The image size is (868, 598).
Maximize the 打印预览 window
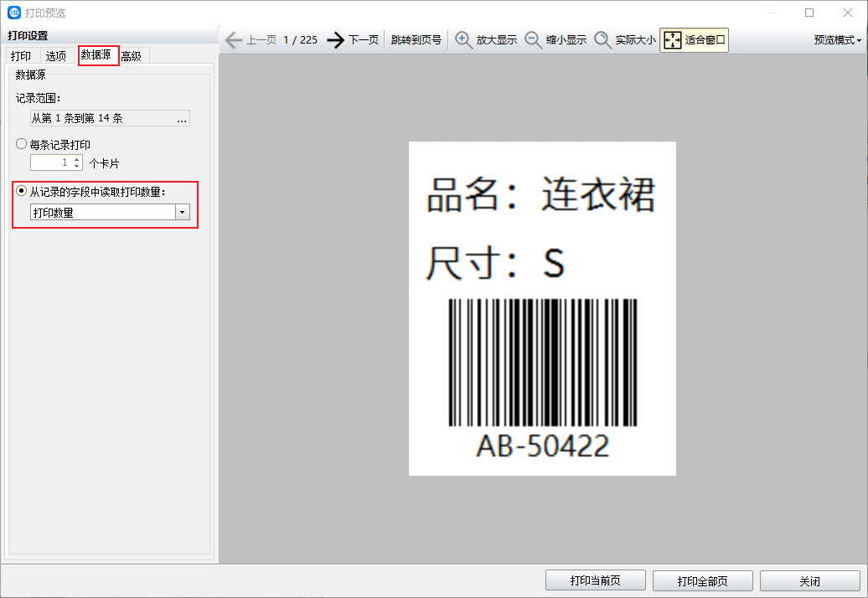click(x=809, y=13)
